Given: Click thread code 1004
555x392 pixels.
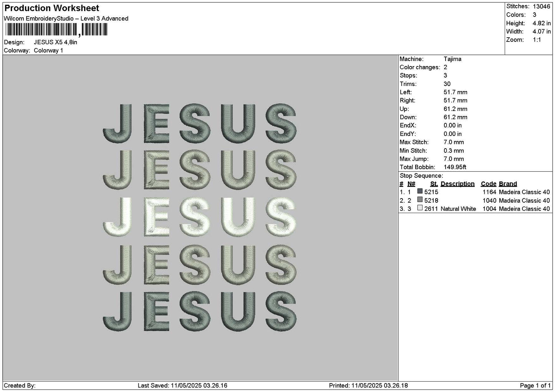Looking at the screenshot, I should pyautogui.click(x=490, y=209).
